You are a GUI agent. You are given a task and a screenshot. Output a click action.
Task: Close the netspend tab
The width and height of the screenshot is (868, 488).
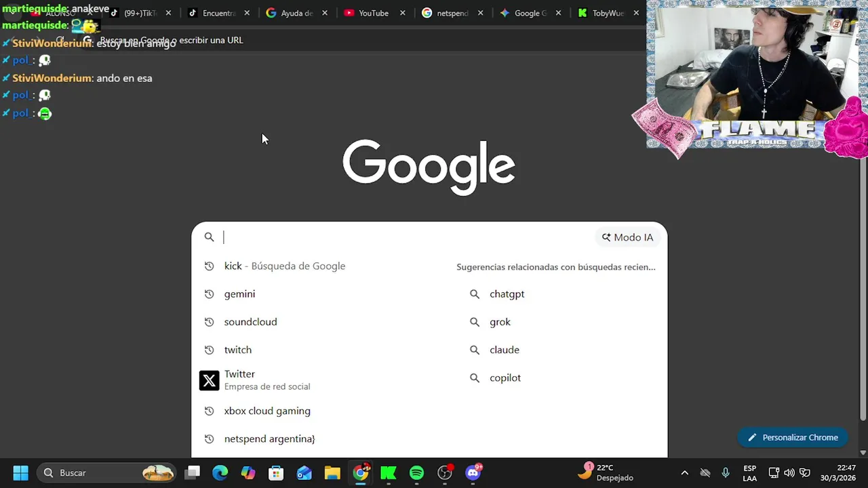point(480,13)
